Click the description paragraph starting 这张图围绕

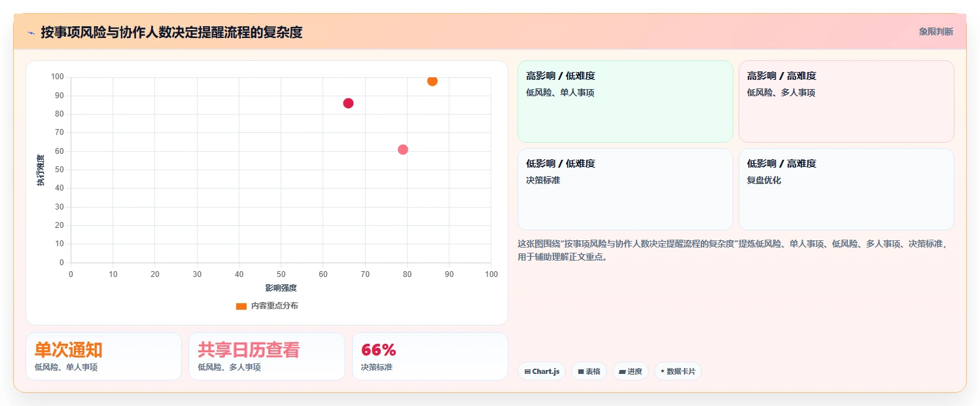731,250
